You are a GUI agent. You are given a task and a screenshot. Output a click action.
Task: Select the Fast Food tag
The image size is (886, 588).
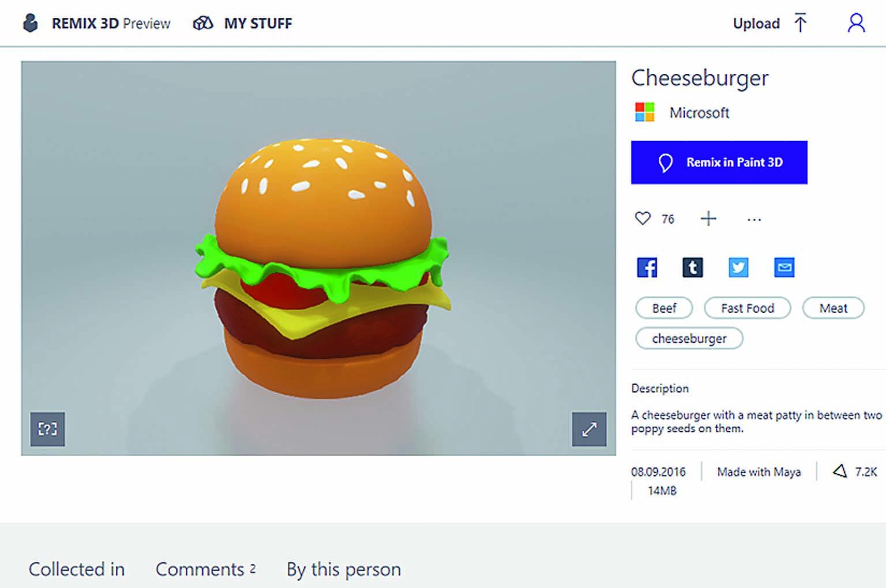click(748, 308)
